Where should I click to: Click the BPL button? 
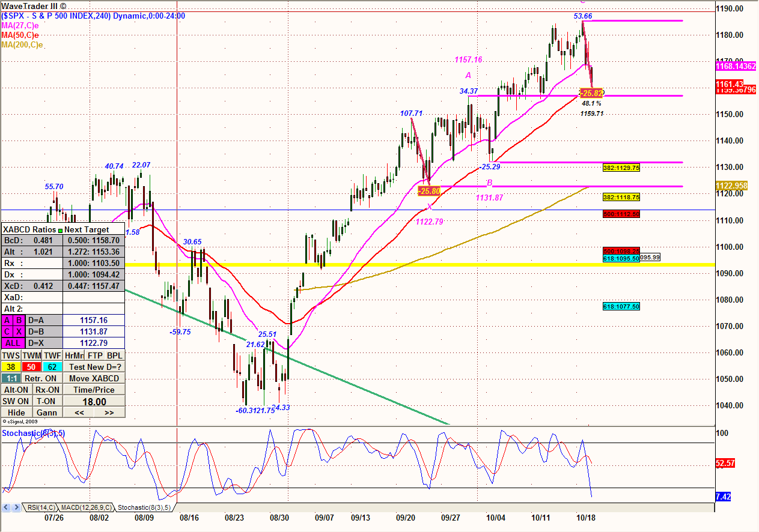(x=115, y=355)
